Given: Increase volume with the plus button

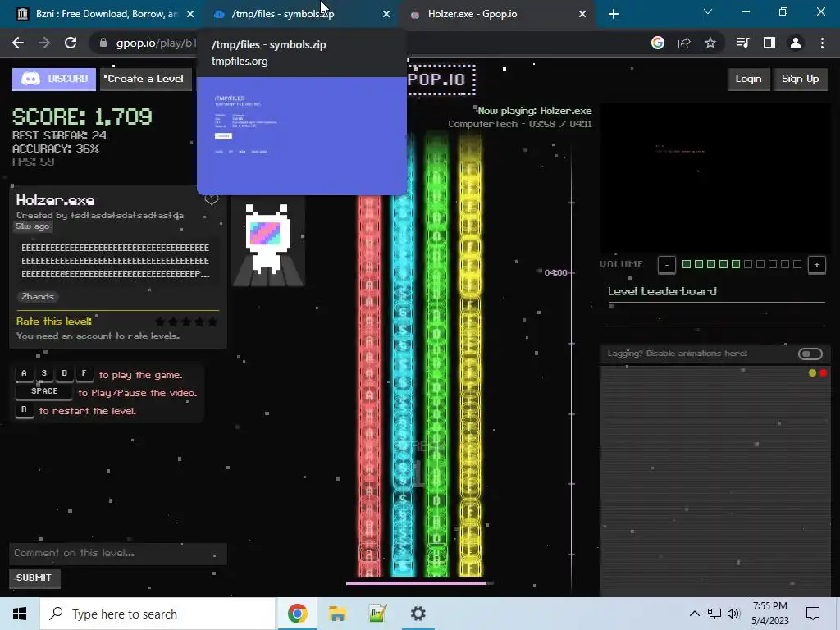Looking at the screenshot, I should pos(816,265).
